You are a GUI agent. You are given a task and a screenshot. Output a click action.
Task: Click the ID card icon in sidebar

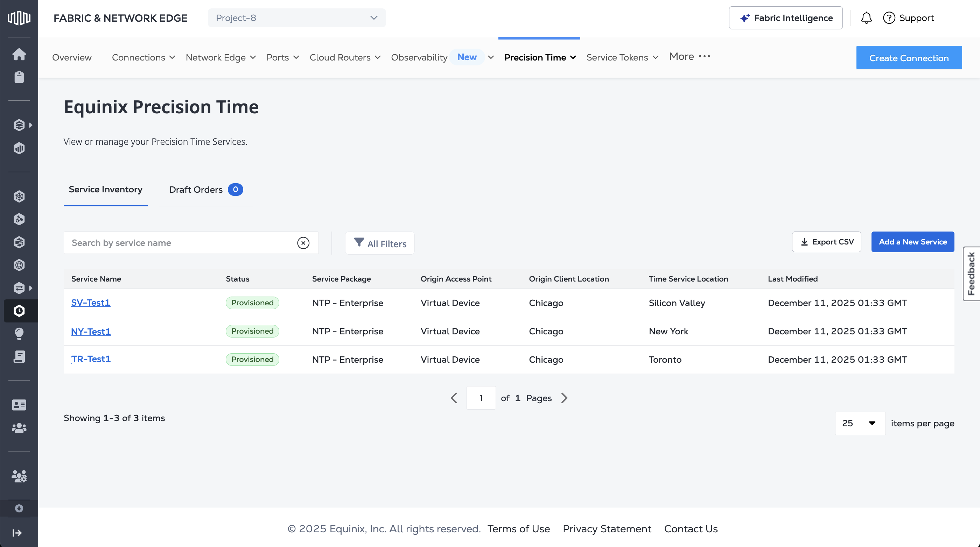tap(19, 405)
